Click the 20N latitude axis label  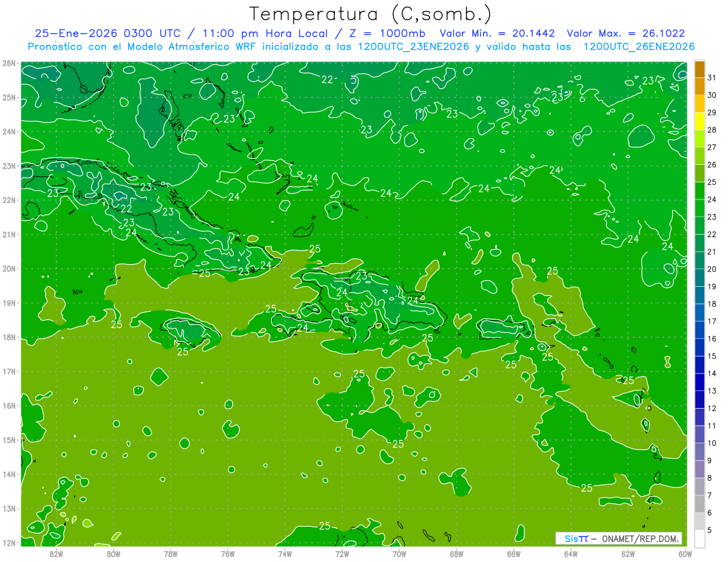(8, 269)
